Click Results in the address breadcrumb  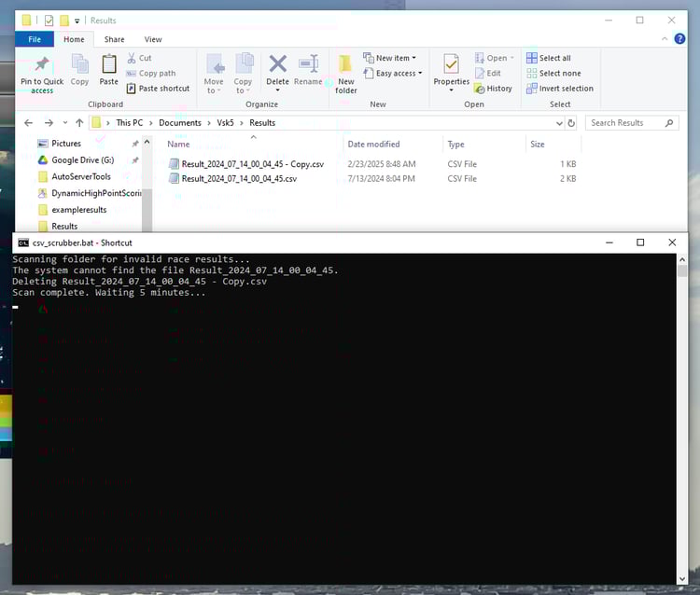pyautogui.click(x=262, y=123)
